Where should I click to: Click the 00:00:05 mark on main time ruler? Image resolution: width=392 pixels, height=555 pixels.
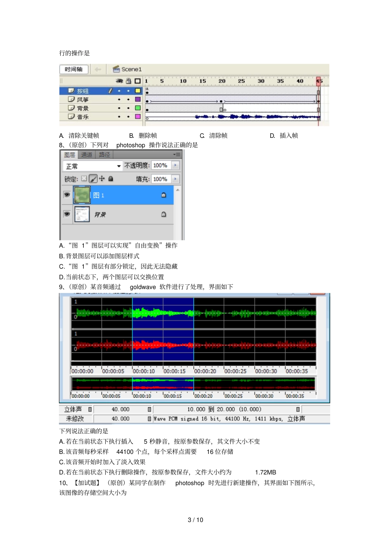pos(113,371)
